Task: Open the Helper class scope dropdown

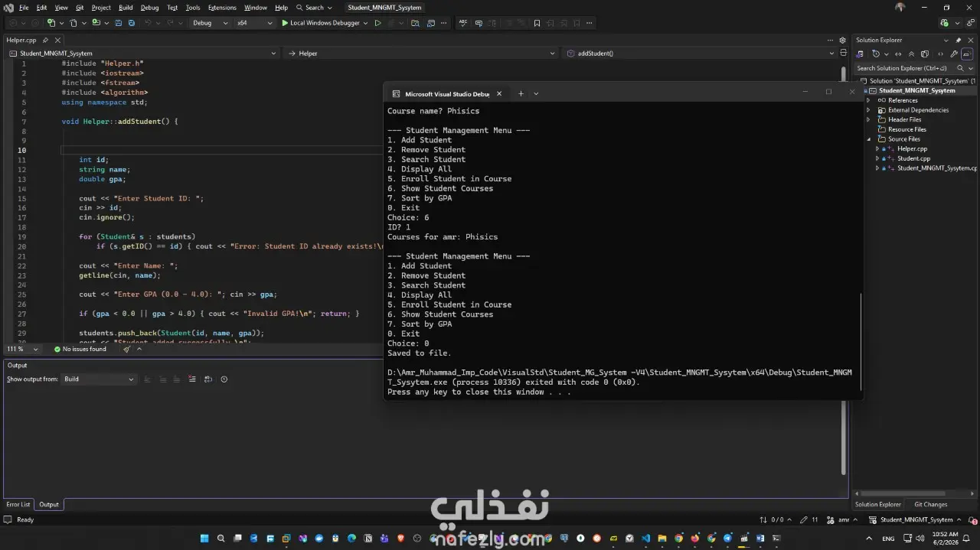Action: pos(422,54)
